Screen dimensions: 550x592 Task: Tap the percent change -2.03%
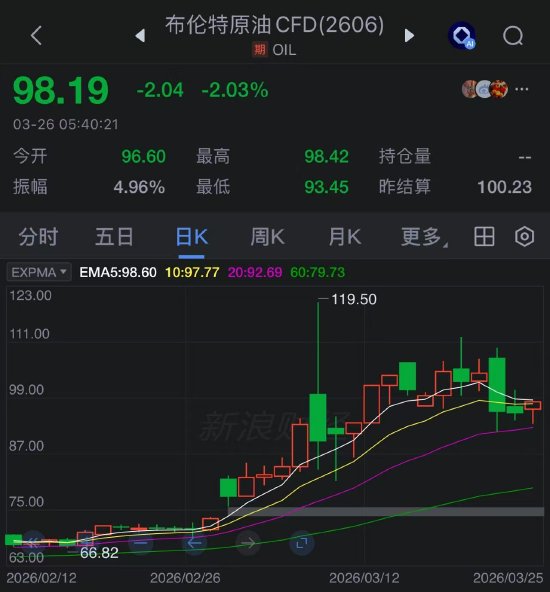pos(235,90)
